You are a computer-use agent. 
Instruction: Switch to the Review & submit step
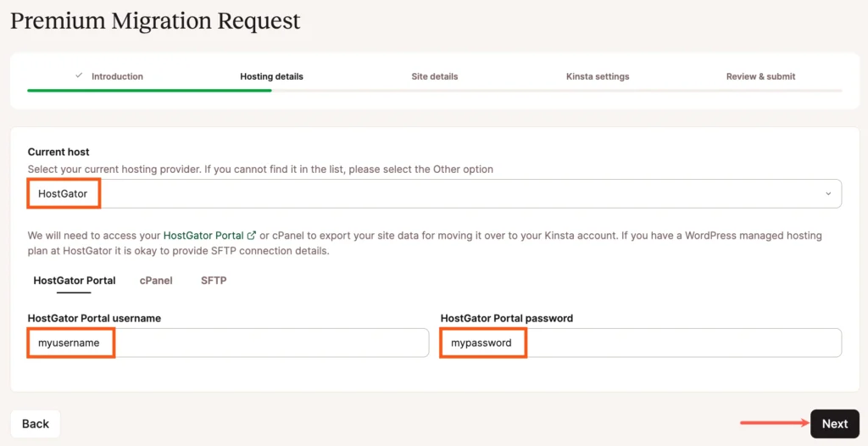(x=760, y=76)
